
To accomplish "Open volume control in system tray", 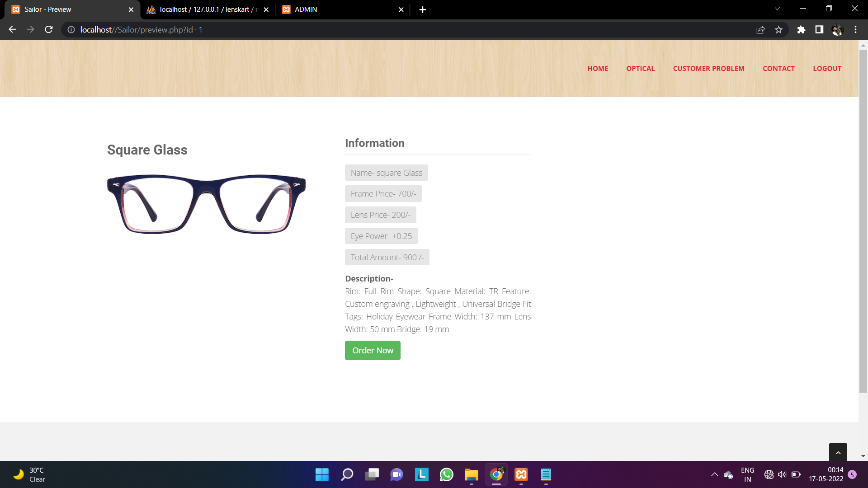I will [782, 474].
